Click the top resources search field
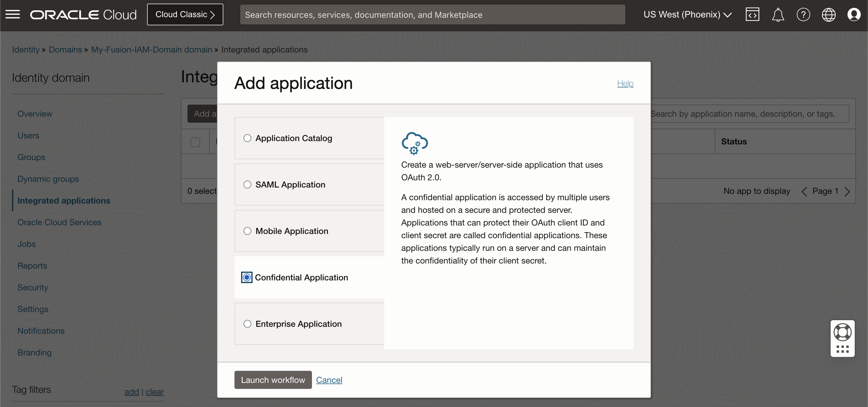The width and height of the screenshot is (868, 407). click(432, 14)
